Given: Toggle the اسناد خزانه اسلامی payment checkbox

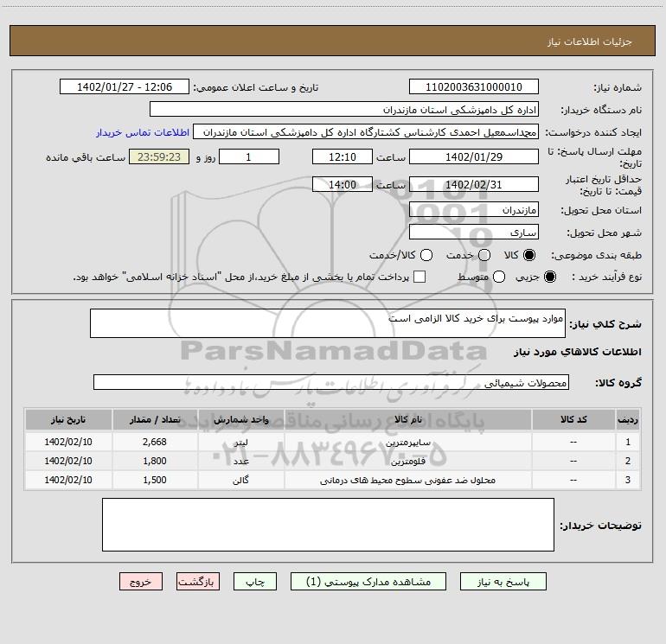Looking at the screenshot, I should point(419,277).
